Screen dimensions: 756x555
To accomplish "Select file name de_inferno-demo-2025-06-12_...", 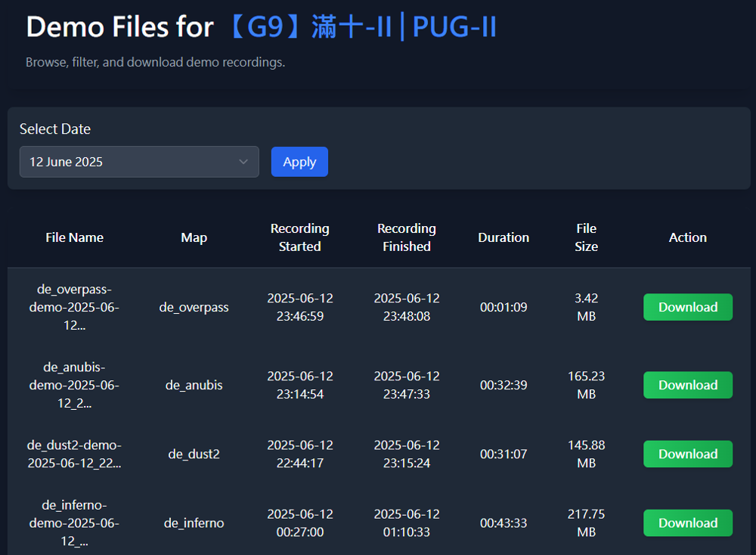I will coord(74,522).
